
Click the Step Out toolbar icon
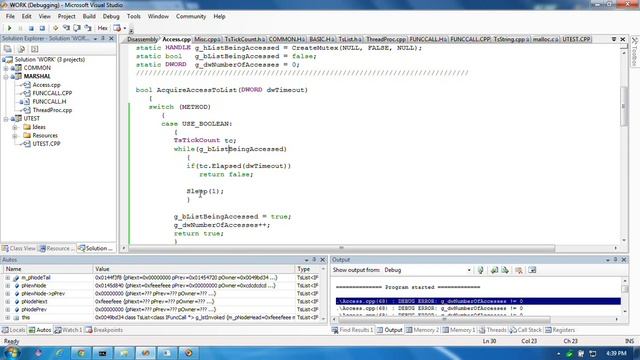click(x=87, y=28)
